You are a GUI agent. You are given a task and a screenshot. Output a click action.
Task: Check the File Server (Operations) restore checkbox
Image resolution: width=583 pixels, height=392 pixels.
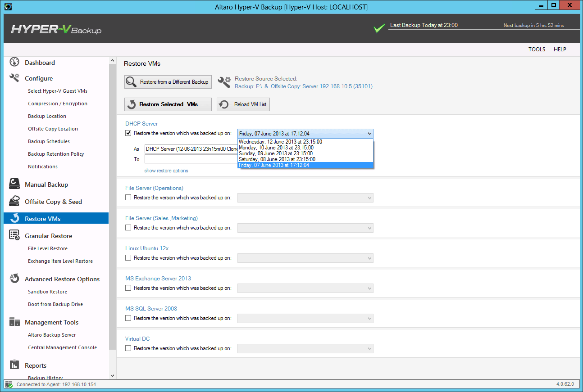point(128,198)
